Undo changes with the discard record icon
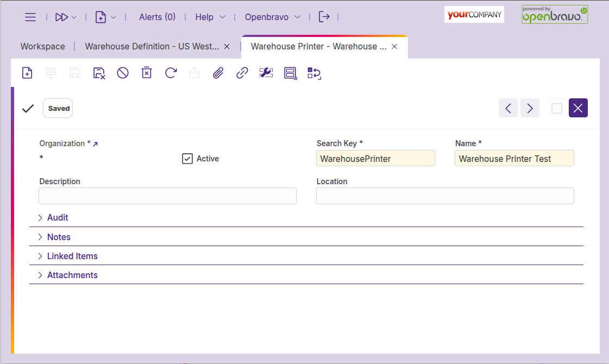This screenshot has height=364, width=609. coord(99,72)
